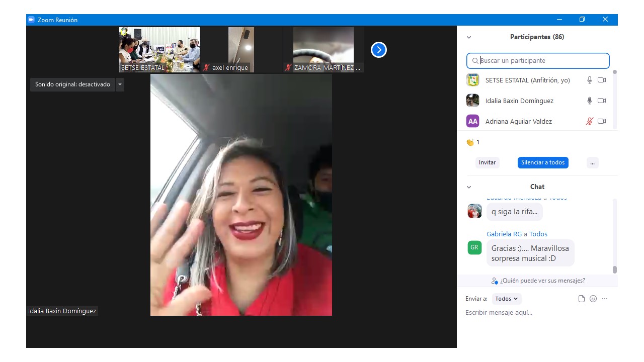Image resolution: width=644 pixels, height=362 pixels.
Task: Click the clapping hands reaction counter
Action: tap(473, 142)
